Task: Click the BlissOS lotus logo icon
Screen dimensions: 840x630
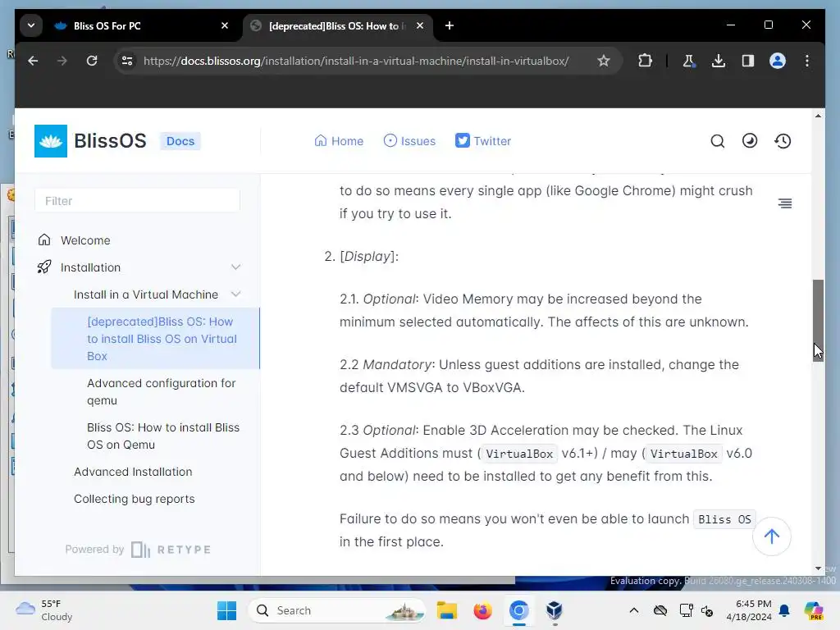Action: (50, 141)
